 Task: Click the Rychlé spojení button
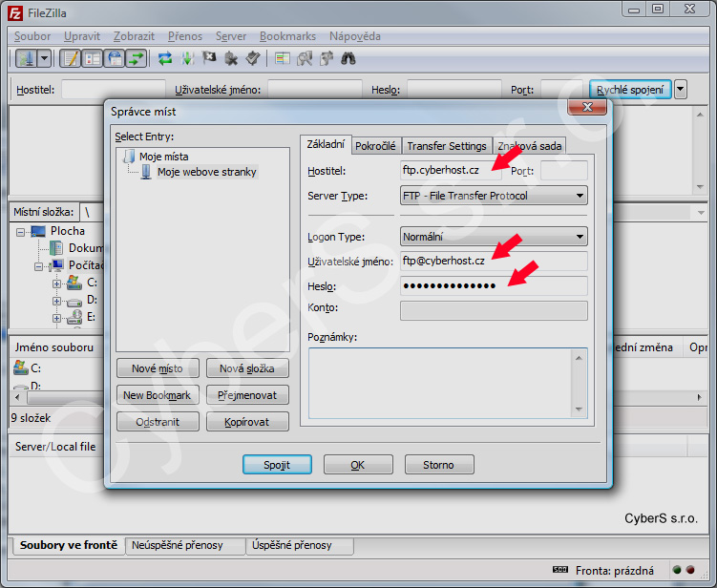(630, 90)
